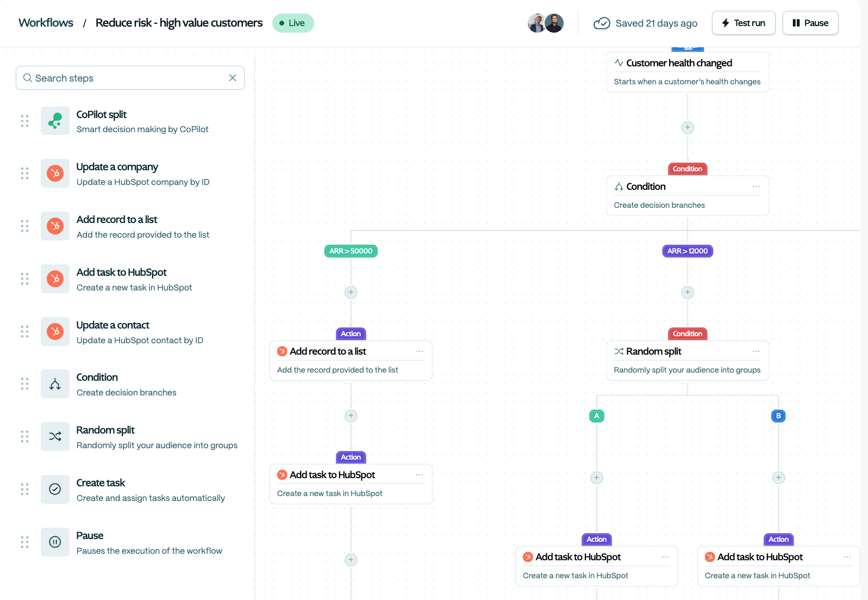Open the Condition node's three-dot menu

(756, 187)
